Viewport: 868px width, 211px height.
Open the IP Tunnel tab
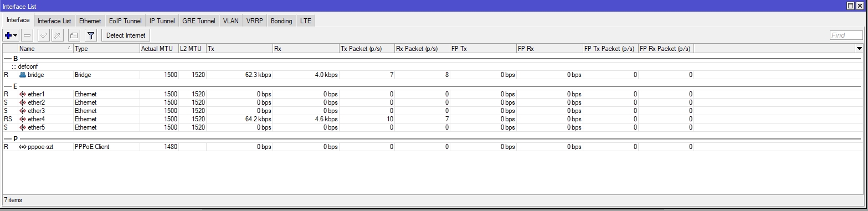point(162,21)
